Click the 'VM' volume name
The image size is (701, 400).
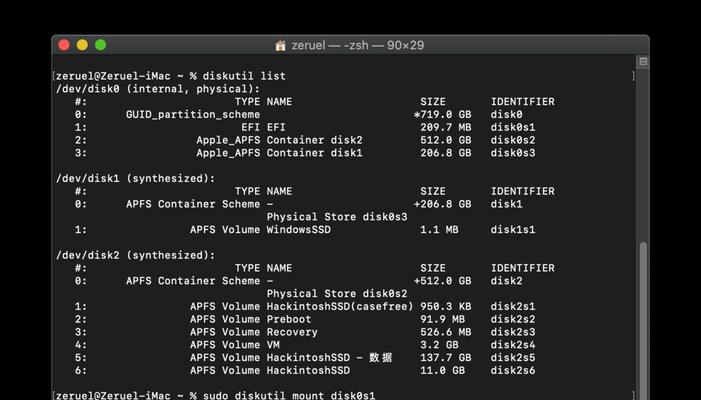coord(273,345)
